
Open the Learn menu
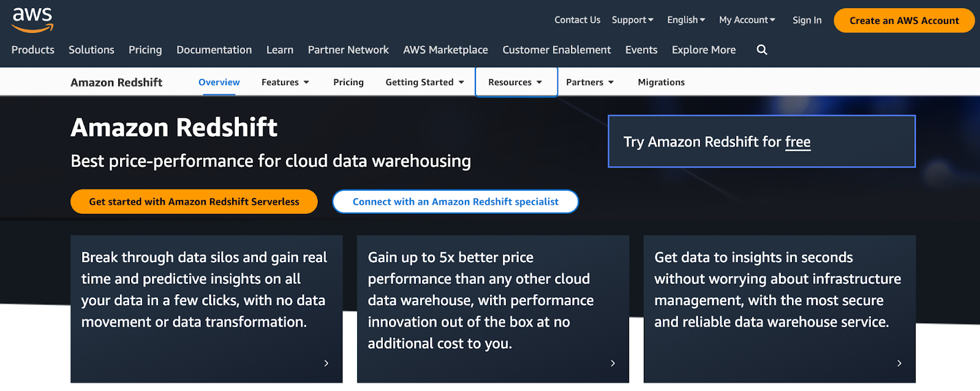pyautogui.click(x=280, y=50)
